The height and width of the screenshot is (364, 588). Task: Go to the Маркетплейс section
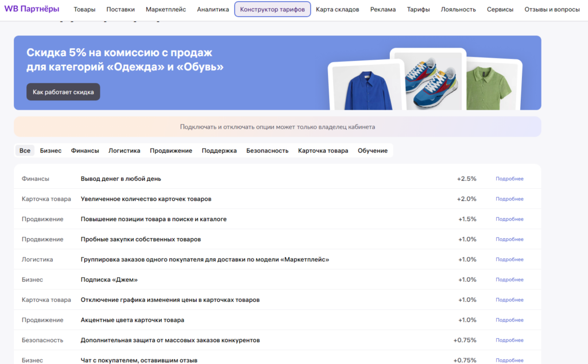coord(166,9)
